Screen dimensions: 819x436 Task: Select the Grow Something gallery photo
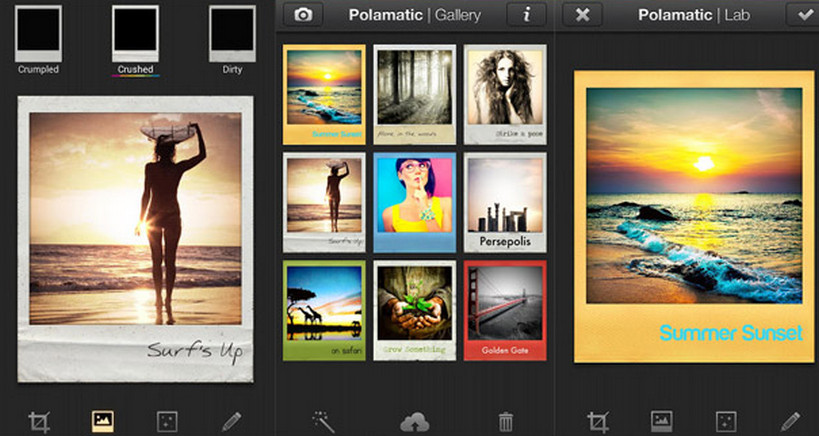[x=414, y=310]
